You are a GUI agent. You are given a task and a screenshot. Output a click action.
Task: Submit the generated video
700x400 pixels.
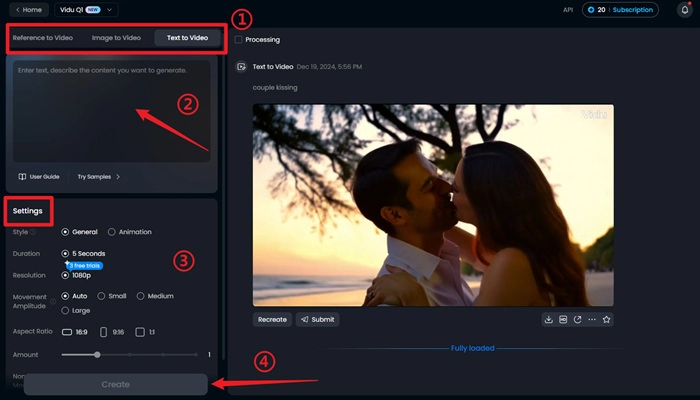[318, 320]
